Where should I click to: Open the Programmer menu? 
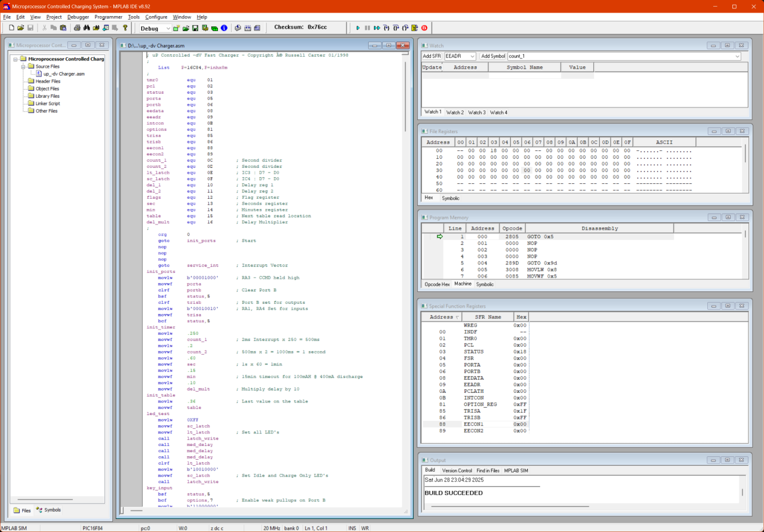click(109, 17)
